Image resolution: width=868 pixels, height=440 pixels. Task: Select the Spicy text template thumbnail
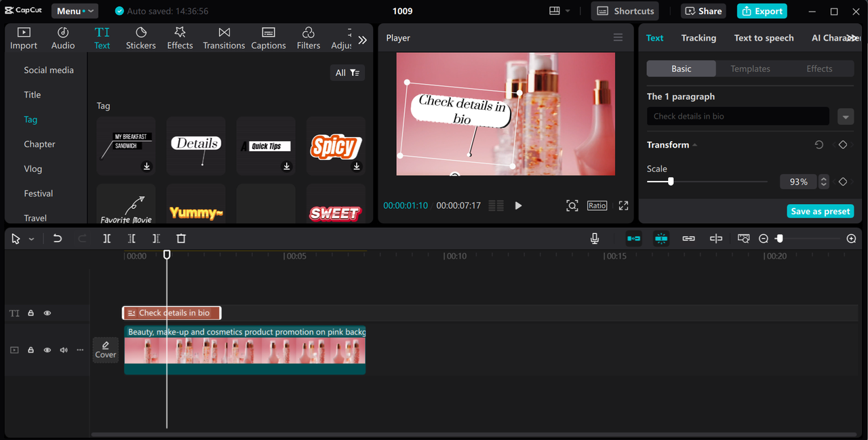336,146
